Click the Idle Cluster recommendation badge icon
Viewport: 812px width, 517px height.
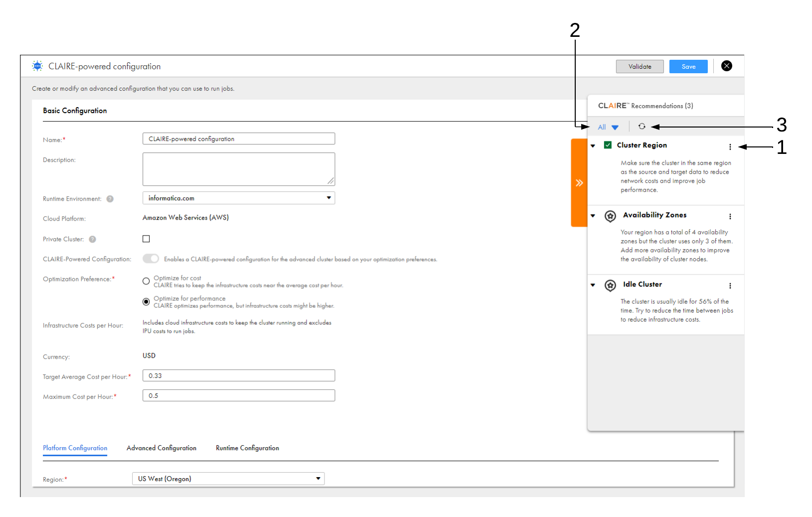click(x=610, y=285)
